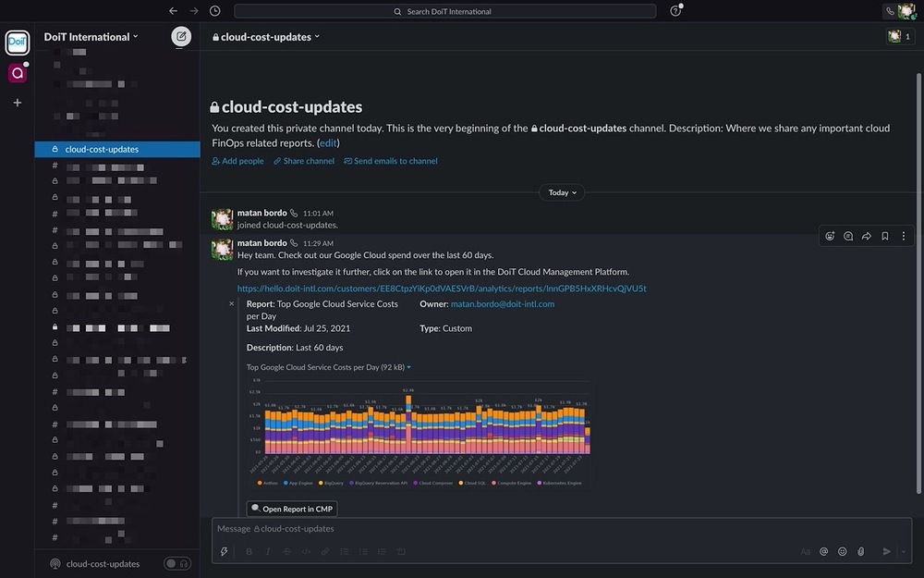
Task: Open the history clock icon
Action: coord(215,10)
